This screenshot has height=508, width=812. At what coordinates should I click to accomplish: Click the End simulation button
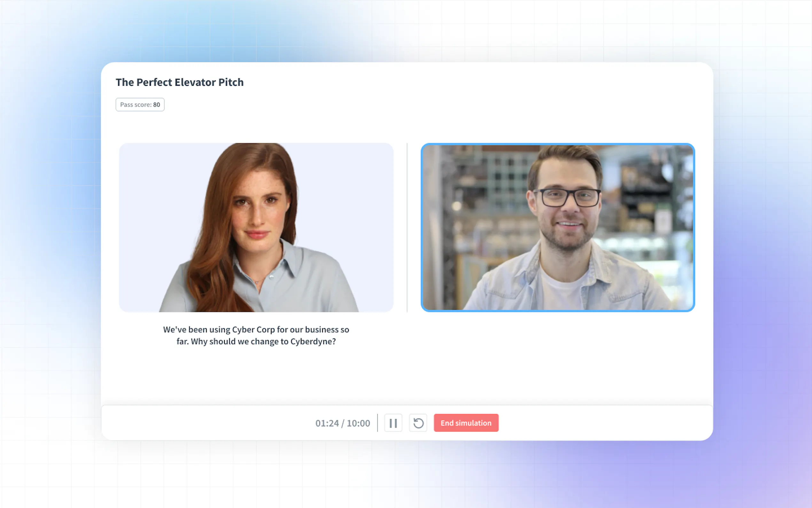(466, 423)
